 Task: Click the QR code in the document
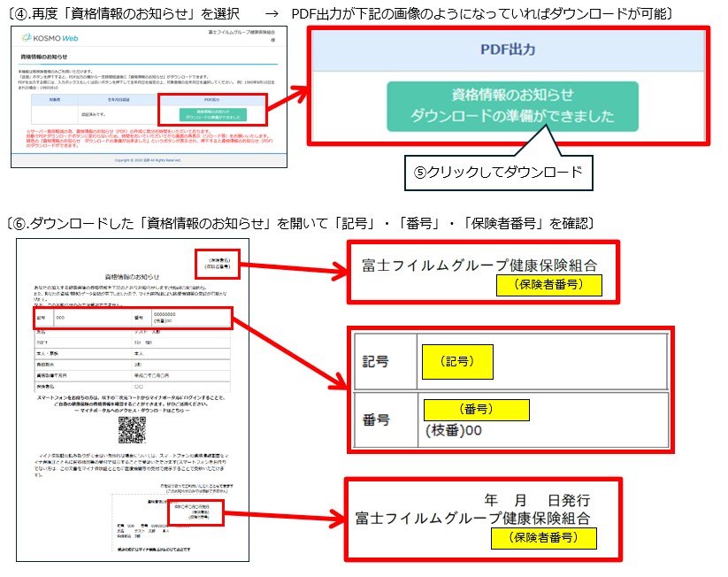pyautogui.click(x=132, y=431)
